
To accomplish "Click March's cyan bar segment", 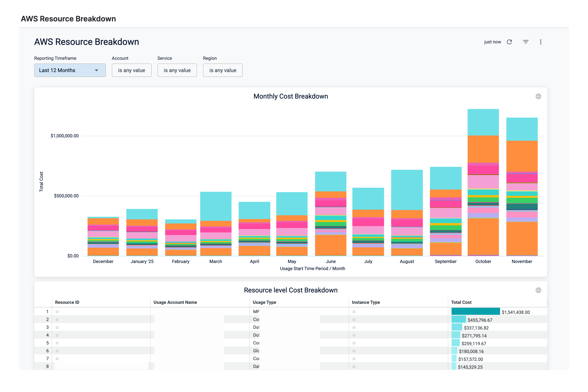I will click(x=216, y=206).
